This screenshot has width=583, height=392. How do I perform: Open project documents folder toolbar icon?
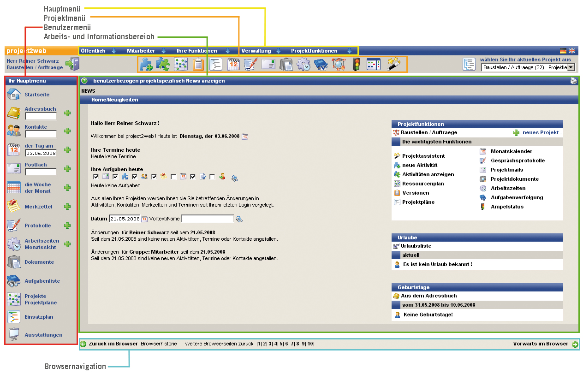click(286, 65)
